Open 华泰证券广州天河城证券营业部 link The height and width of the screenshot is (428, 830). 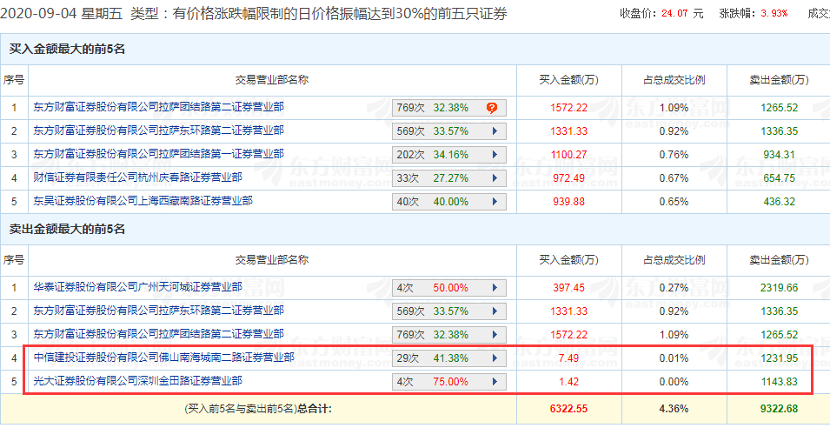[138, 287]
